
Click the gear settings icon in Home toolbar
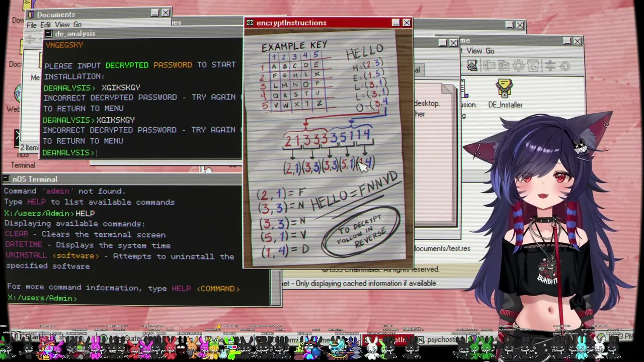coord(519,66)
